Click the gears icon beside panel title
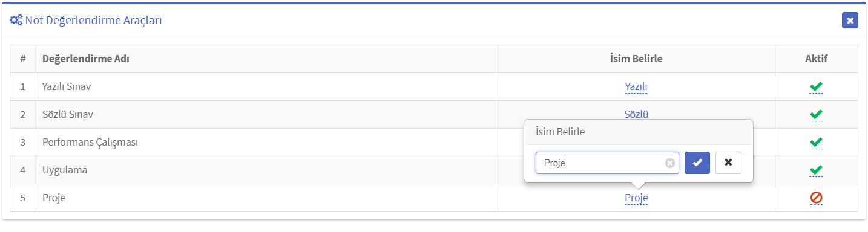 (x=16, y=21)
